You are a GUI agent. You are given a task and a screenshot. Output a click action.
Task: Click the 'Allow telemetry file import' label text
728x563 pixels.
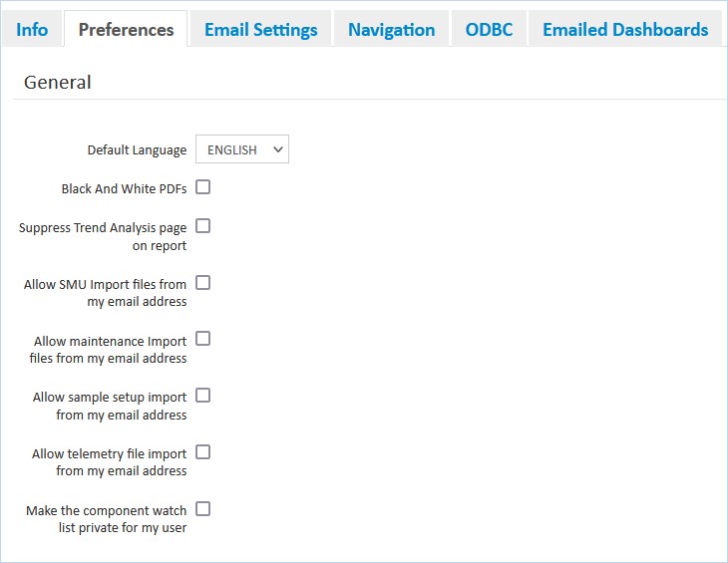[x=110, y=462]
